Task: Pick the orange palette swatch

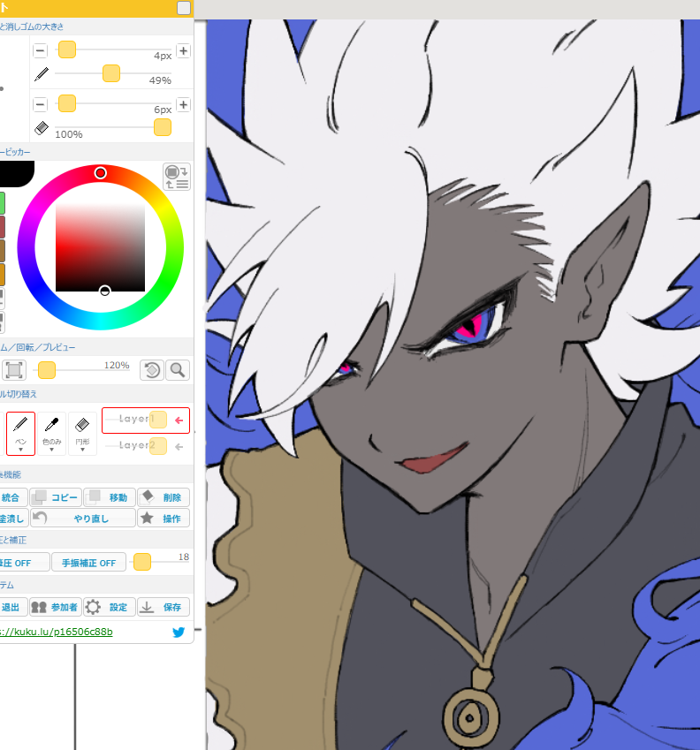Action: click(2, 275)
